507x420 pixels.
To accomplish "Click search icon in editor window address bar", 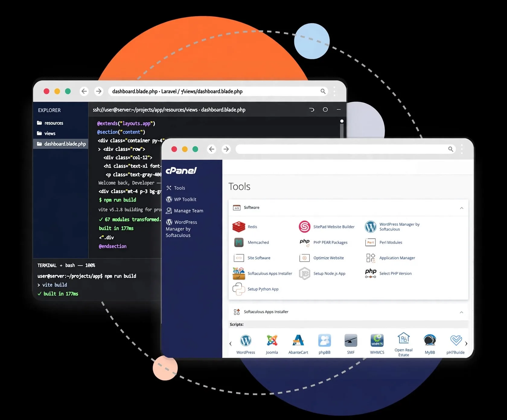I will click(323, 91).
